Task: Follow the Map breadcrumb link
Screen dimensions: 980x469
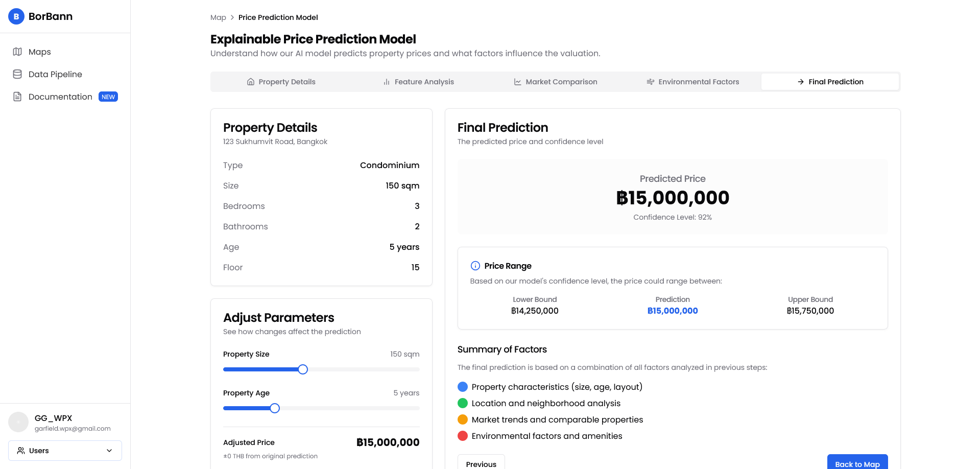Action: coord(218,17)
